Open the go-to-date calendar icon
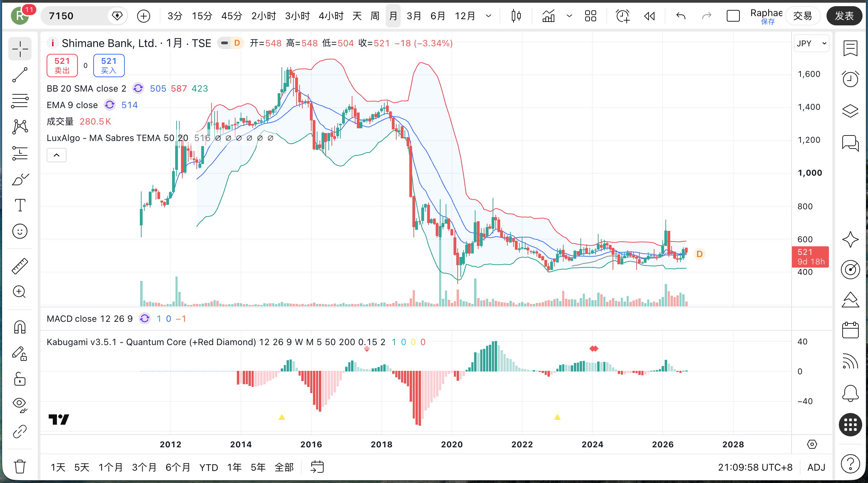The image size is (868, 483). point(317,467)
